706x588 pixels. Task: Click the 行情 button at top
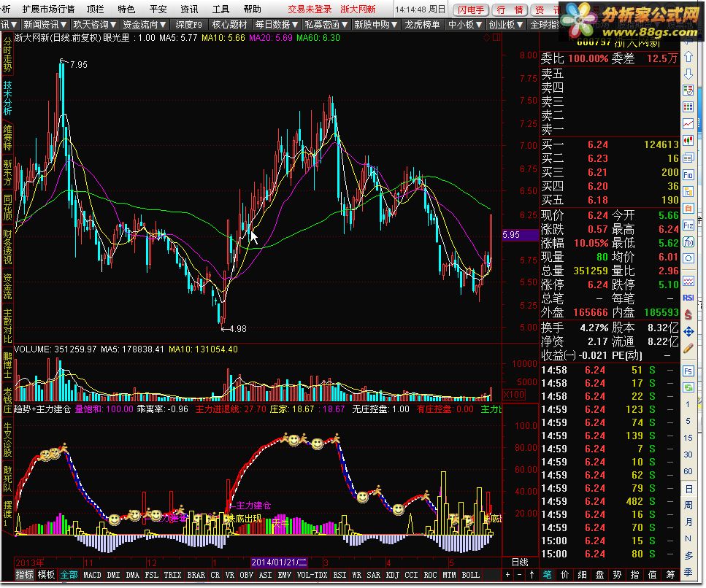pos(510,9)
